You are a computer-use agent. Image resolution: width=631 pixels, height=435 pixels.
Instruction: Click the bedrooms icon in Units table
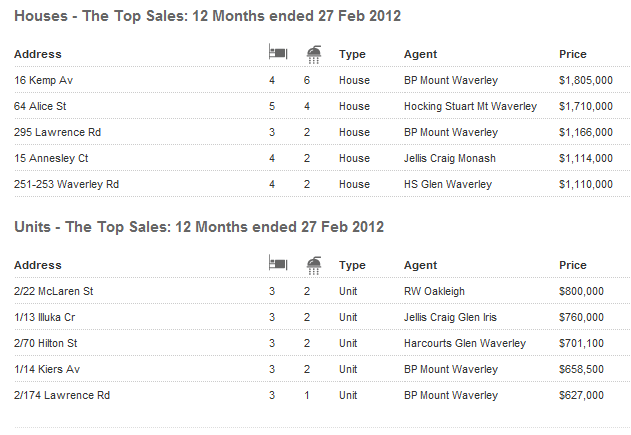[x=278, y=264]
